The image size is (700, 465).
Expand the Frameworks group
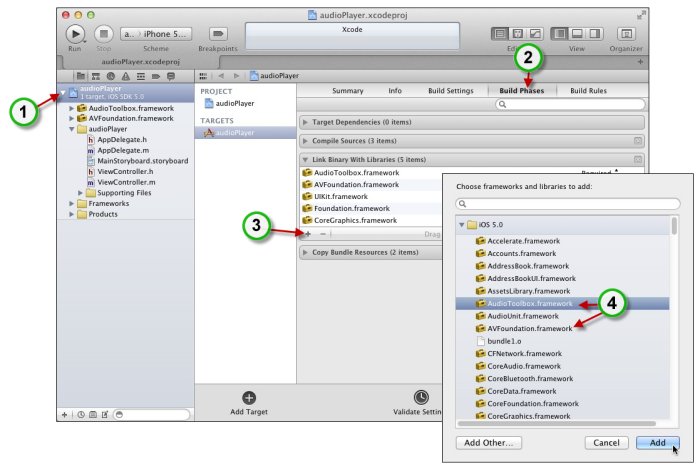click(x=71, y=203)
